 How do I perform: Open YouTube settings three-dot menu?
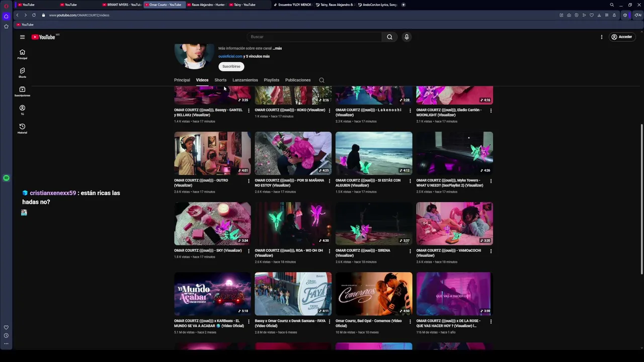tap(601, 37)
